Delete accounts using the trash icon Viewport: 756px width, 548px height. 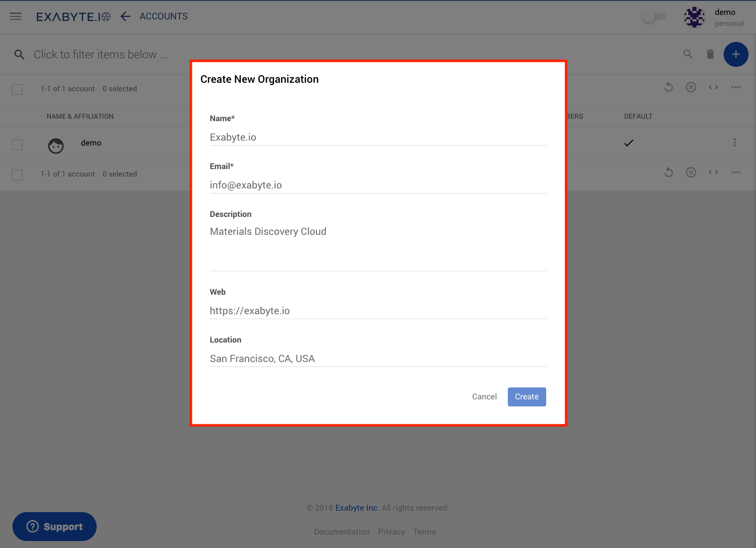[710, 54]
